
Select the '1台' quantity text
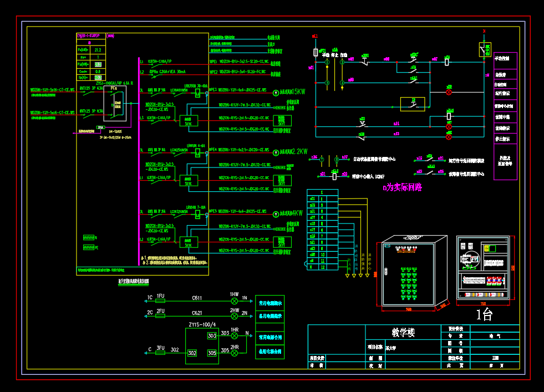point(484,314)
